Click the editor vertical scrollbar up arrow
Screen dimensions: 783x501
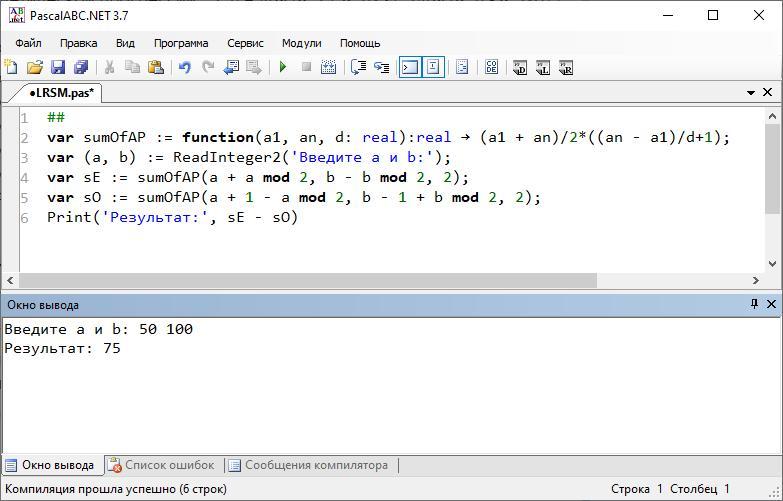tap(772, 117)
